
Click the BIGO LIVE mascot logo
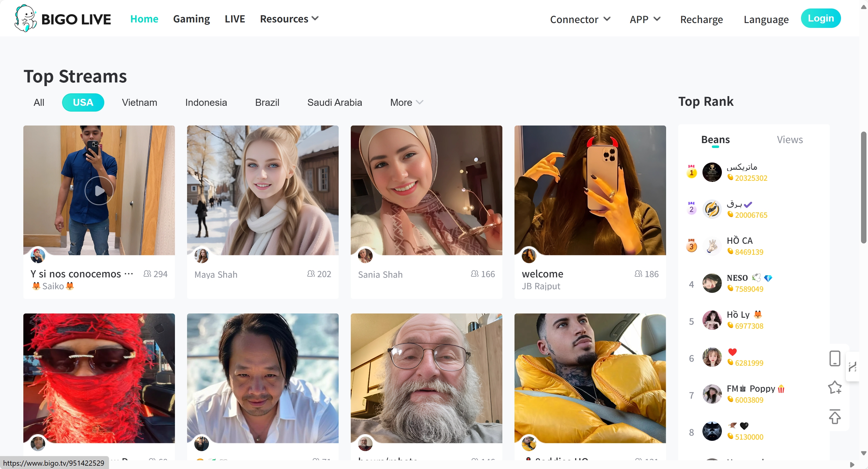[25, 18]
